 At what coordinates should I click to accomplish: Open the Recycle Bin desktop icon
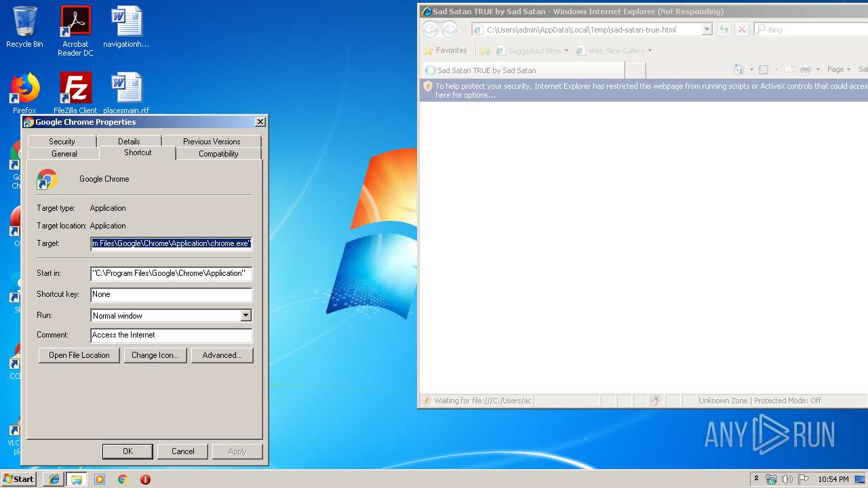pyautogui.click(x=24, y=27)
